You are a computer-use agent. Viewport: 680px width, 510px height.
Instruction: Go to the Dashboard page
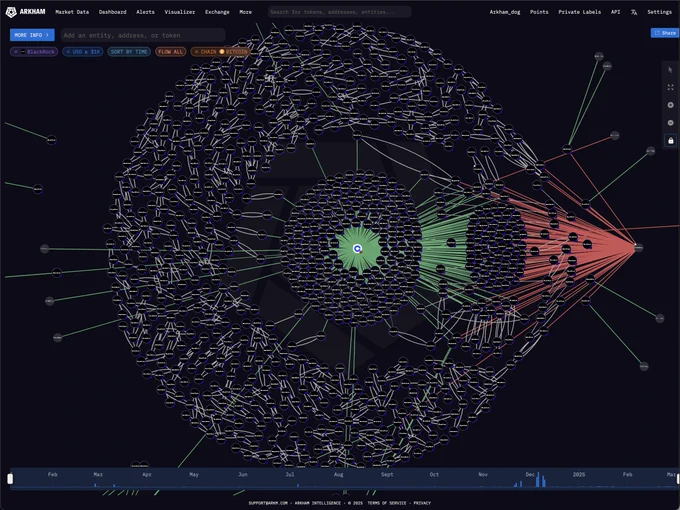(113, 12)
